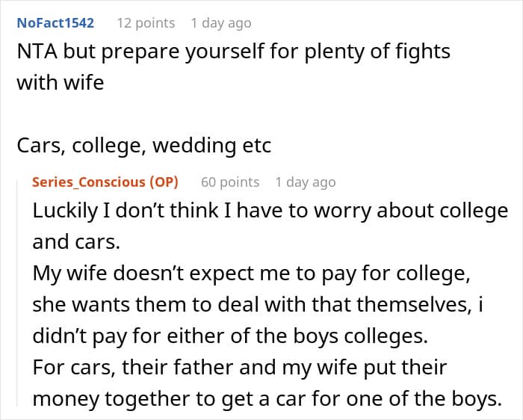
Task: Click the (OP) label
Action: (x=163, y=182)
